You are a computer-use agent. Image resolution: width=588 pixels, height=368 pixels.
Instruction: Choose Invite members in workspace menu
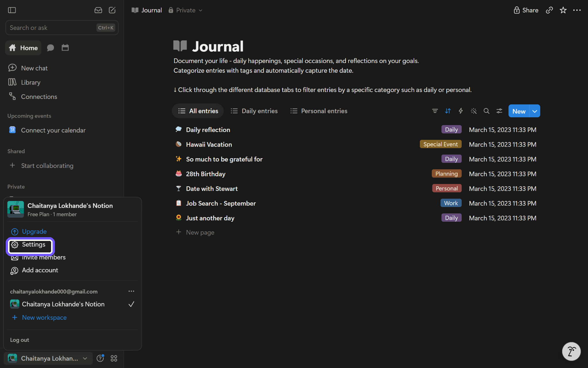pos(38,257)
